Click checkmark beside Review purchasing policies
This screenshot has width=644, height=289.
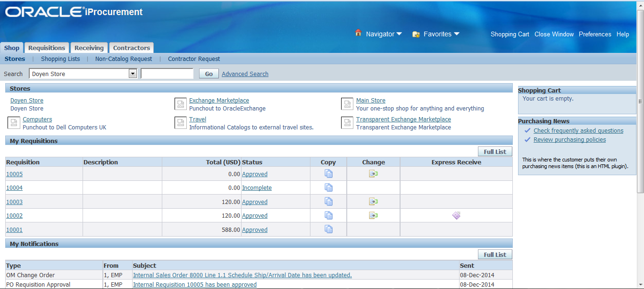(x=527, y=139)
